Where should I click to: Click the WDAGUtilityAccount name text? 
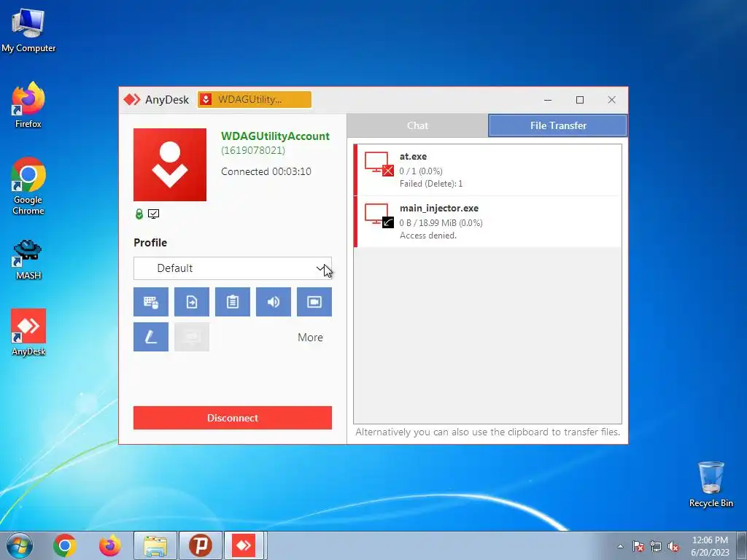point(275,136)
